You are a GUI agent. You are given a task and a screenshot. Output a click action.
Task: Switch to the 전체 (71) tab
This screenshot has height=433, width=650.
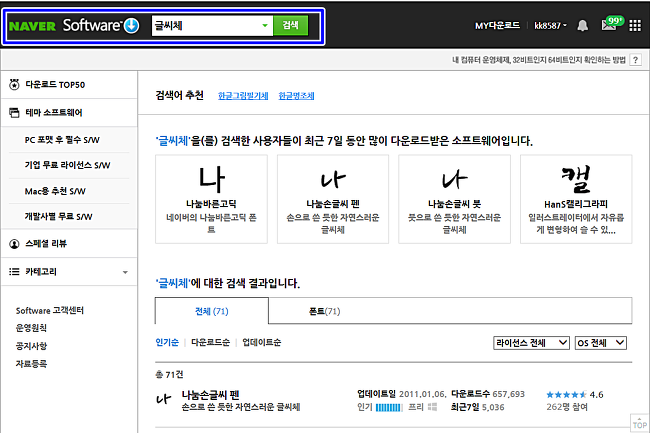pos(212,311)
